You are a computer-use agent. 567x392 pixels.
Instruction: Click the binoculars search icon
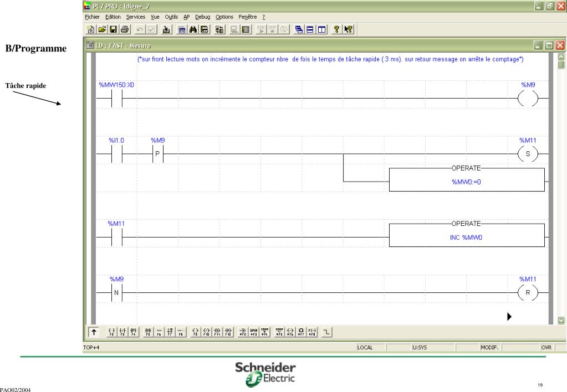point(193,30)
